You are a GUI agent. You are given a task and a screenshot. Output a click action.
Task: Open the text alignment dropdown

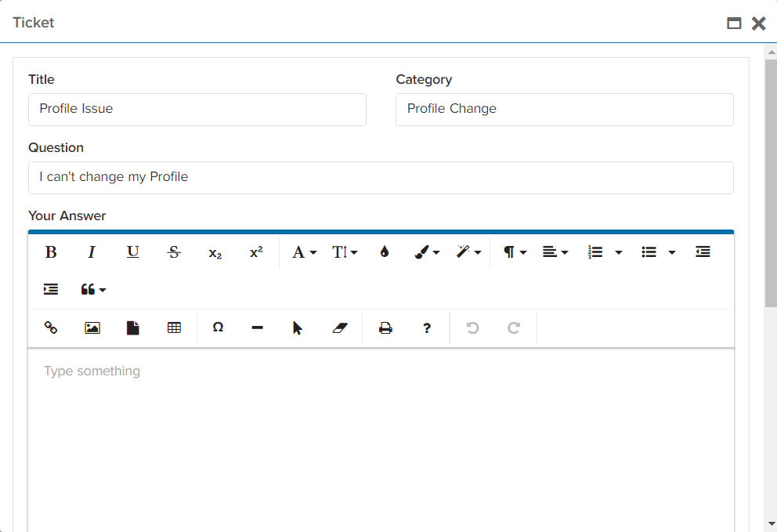pyautogui.click(x=555, y=252)
